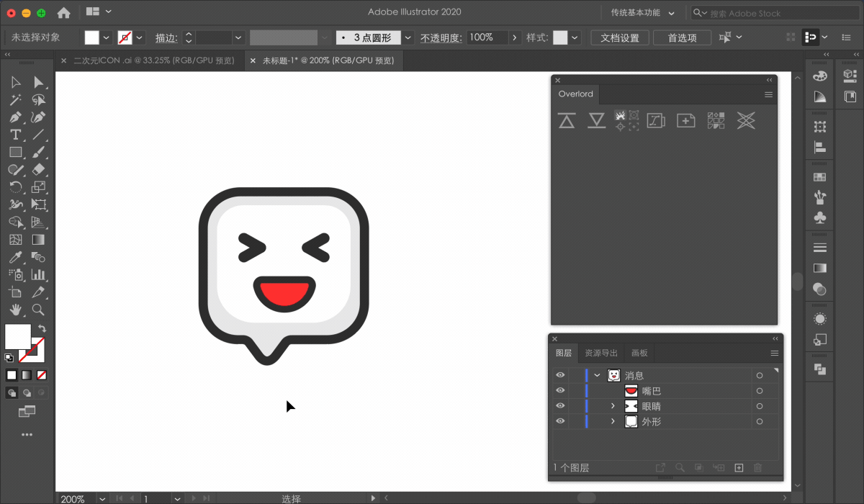Viewport: 864px width, 504px height.
Task: Open 文档设置 button
Action: [x=620, y=37]
